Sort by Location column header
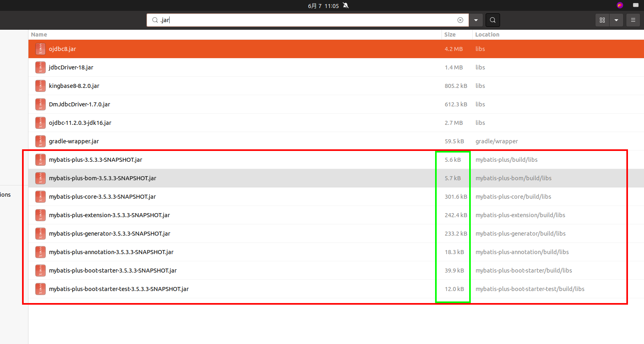Screen dimensions: 644x344 pyautogui.click(x=487, y=35)
